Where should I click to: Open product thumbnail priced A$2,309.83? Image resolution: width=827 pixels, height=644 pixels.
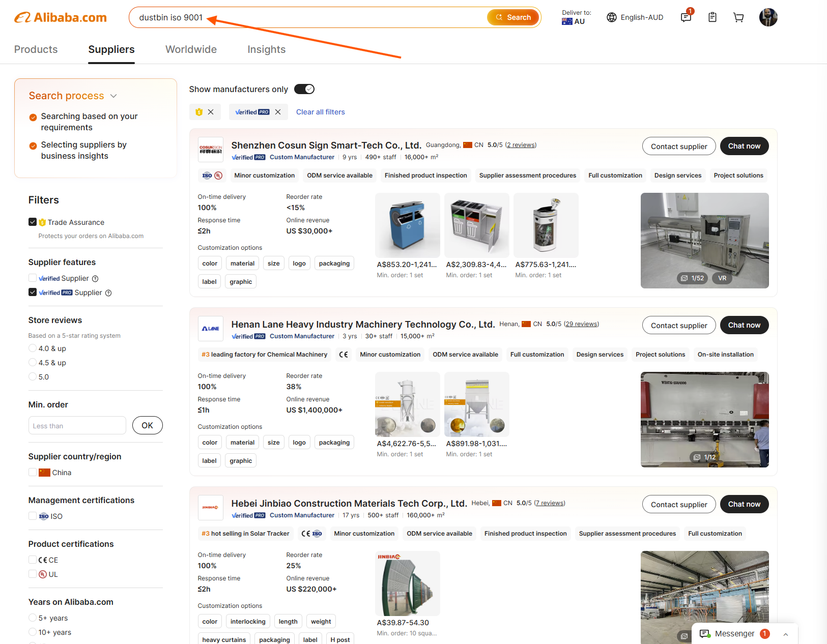(x=477, y=225)
